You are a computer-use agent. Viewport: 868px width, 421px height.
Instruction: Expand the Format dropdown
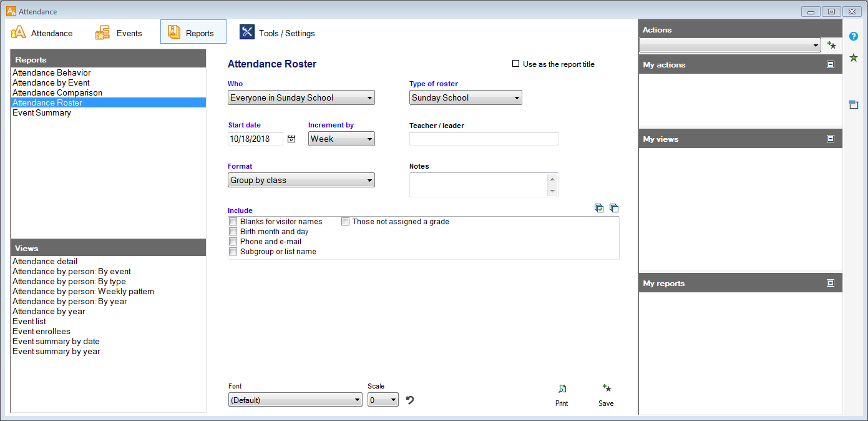(301, 181)
